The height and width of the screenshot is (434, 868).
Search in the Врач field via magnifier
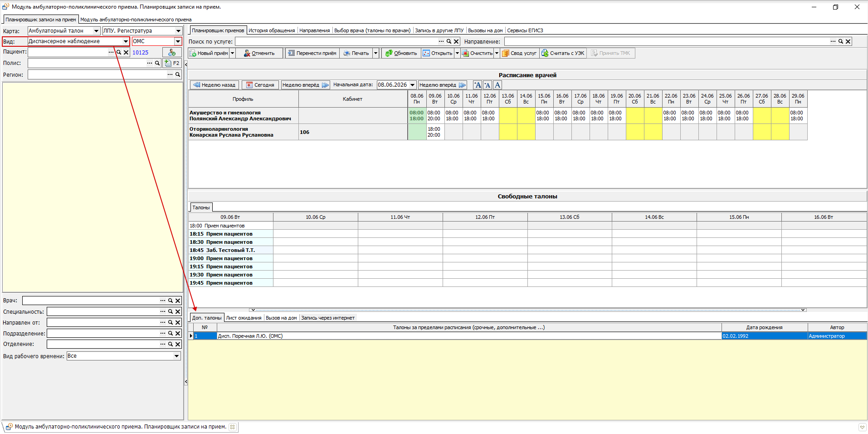[x=171, y=301]
